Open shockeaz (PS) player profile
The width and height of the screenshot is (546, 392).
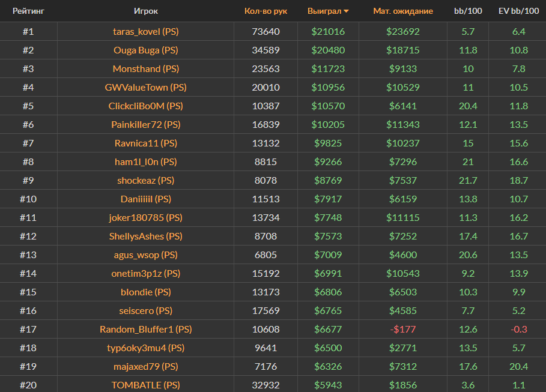[x=145, y=180]
